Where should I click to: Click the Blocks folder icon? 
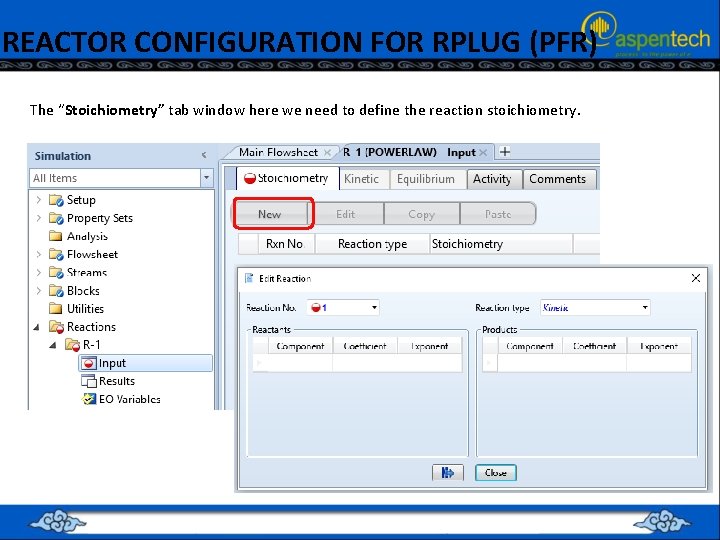pyautogui.click(x=56, y=291)
